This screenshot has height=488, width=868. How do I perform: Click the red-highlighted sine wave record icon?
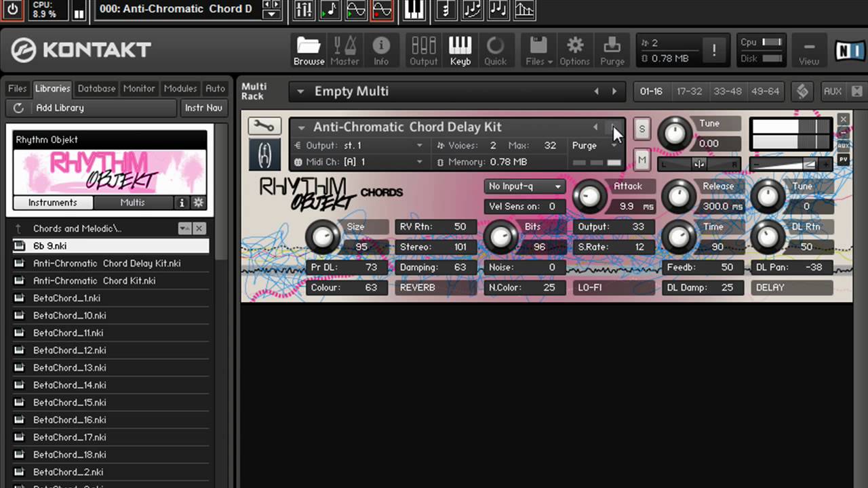382,9
